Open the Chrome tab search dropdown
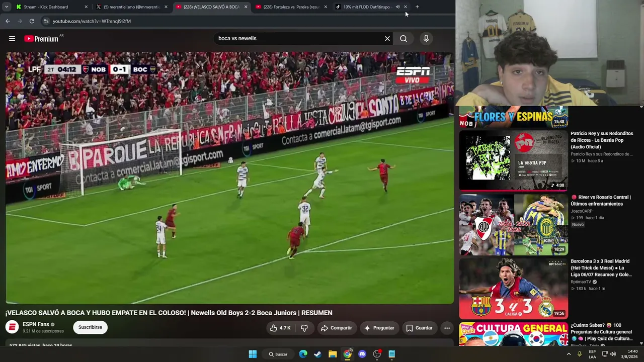Image resolution: width=644 pixels, height=362 pixels. [7, 7]
